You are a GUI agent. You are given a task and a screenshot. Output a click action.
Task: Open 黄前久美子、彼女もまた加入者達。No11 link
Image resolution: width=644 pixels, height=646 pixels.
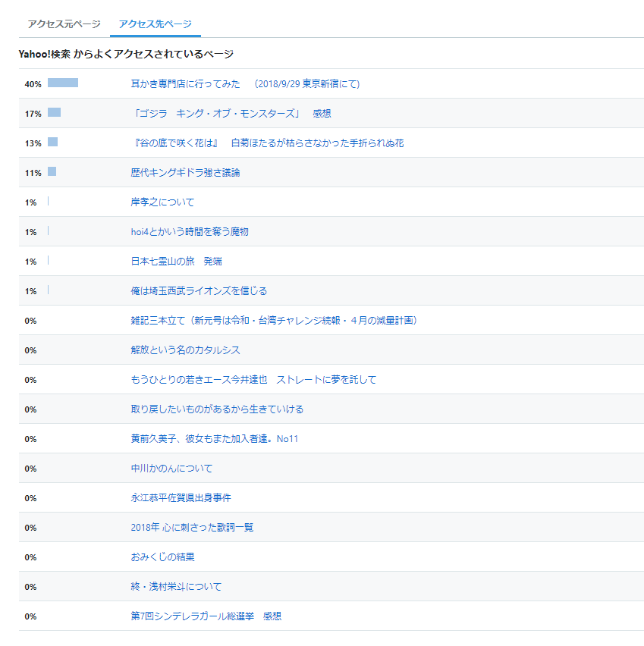[215, 439]
